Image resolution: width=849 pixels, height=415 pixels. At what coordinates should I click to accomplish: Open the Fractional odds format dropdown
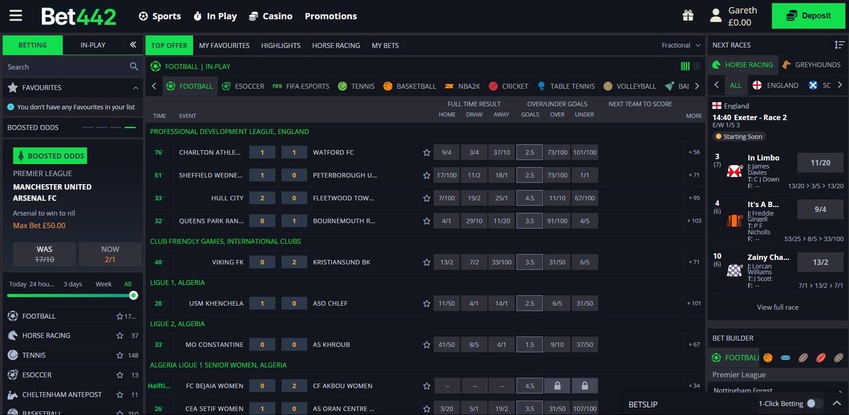tap(681, 46)
